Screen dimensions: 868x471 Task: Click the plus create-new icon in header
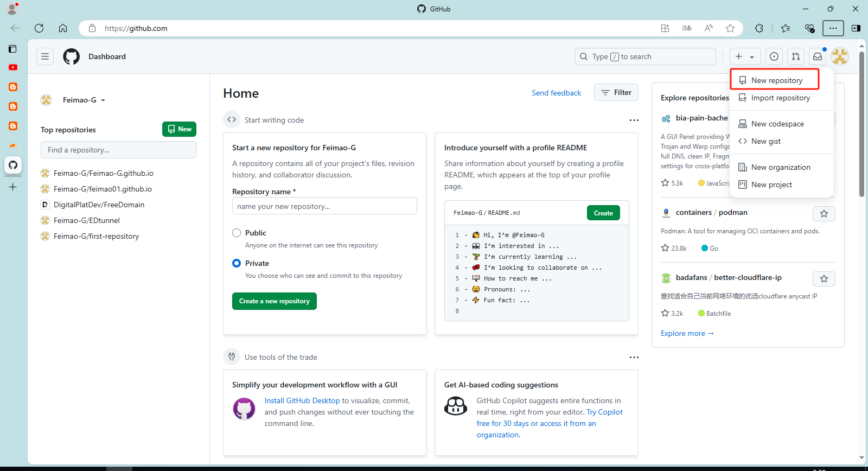(739, 56)
